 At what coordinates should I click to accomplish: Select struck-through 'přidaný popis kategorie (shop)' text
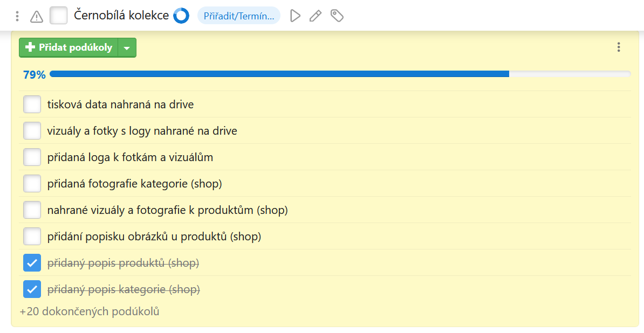coord(124,289)
